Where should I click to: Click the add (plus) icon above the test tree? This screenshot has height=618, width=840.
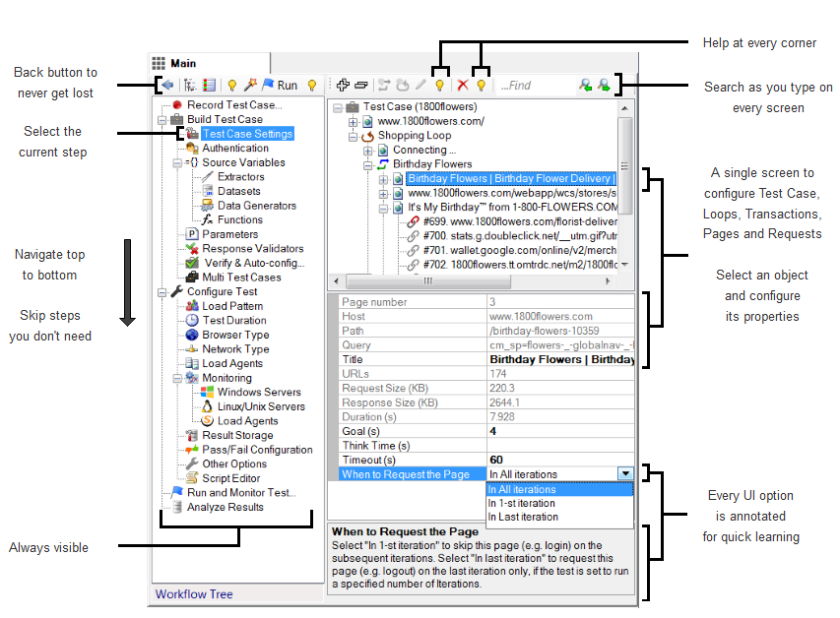[342, 85]
